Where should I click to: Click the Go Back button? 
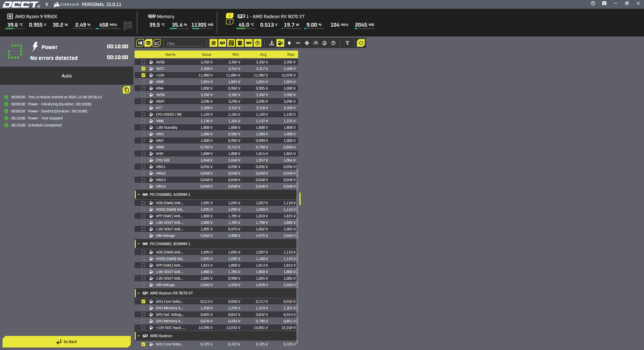(x=67, y=342)
